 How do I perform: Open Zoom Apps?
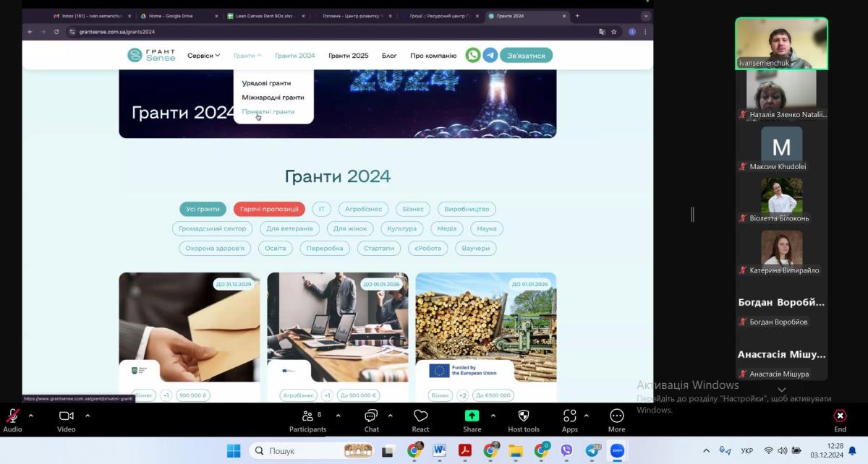point(570,420)
